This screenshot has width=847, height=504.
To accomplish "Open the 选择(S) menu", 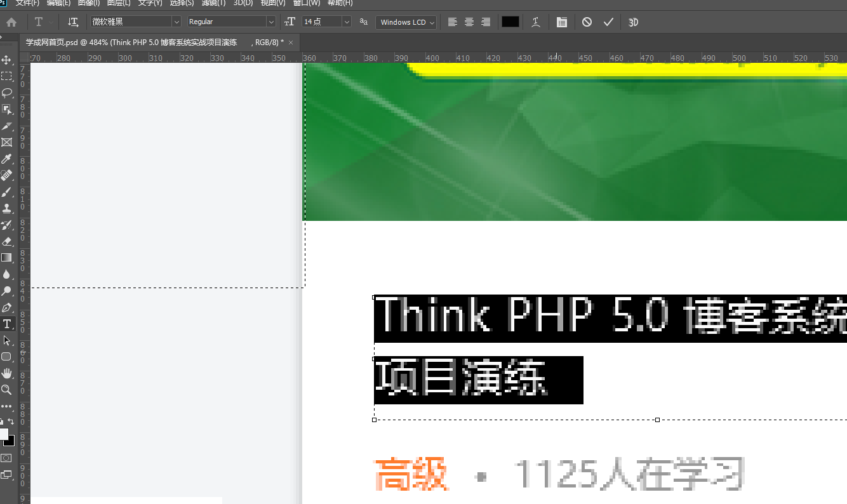I will point(182,3).
